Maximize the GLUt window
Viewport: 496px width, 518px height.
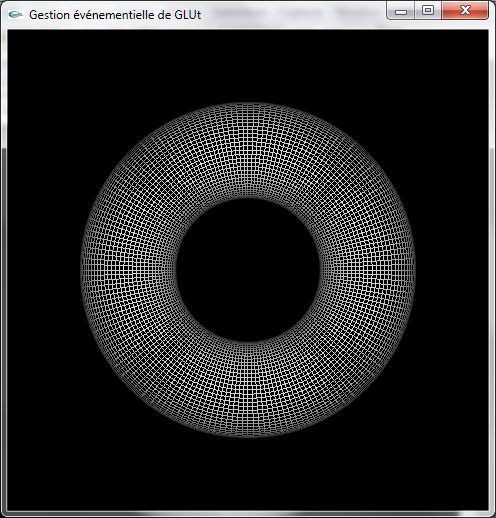[x=428, y=11]
